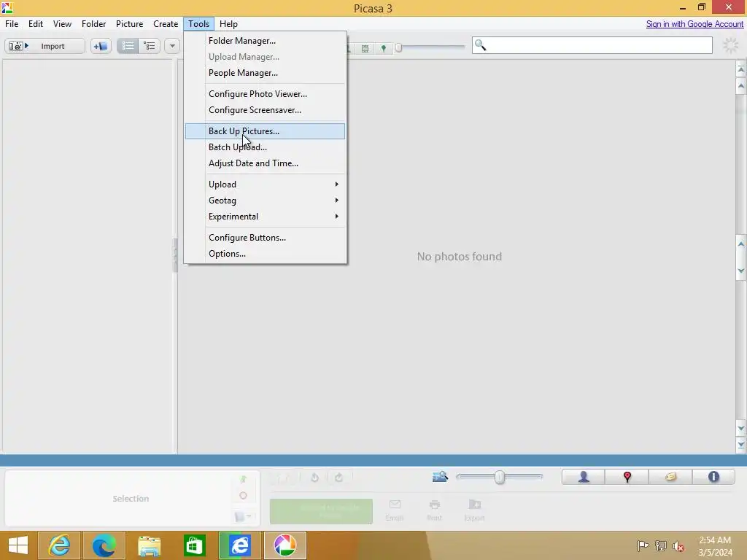
Task: Create a new album with plus icon
Action: coord(101,46)
